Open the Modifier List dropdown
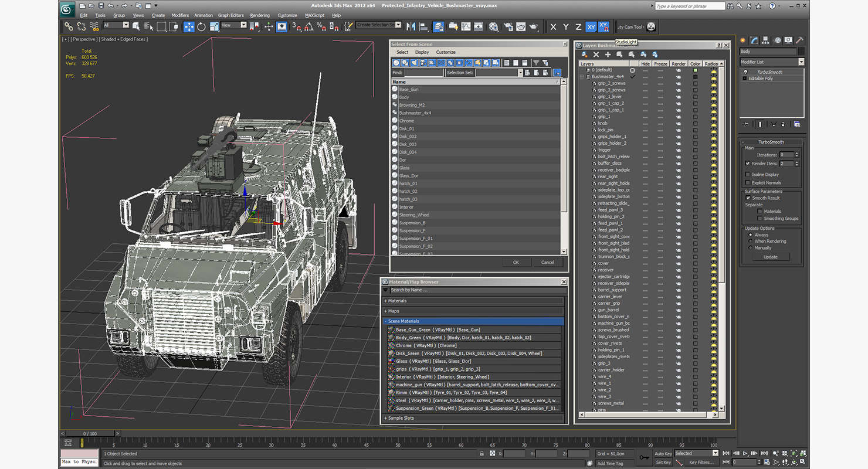Image resolution: width=868 pixels, height=469 pixels. pyautogui.click(x=801, y=62)
